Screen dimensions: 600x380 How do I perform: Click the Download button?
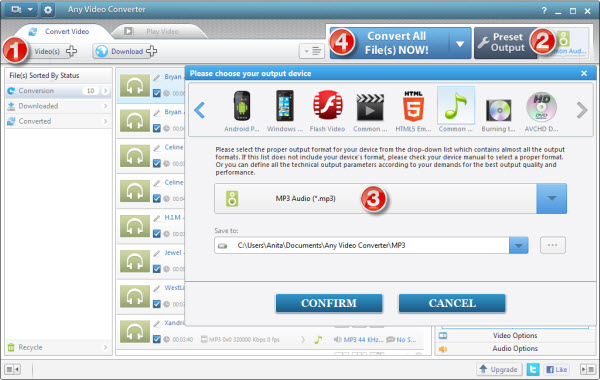(x=126, y=51)
